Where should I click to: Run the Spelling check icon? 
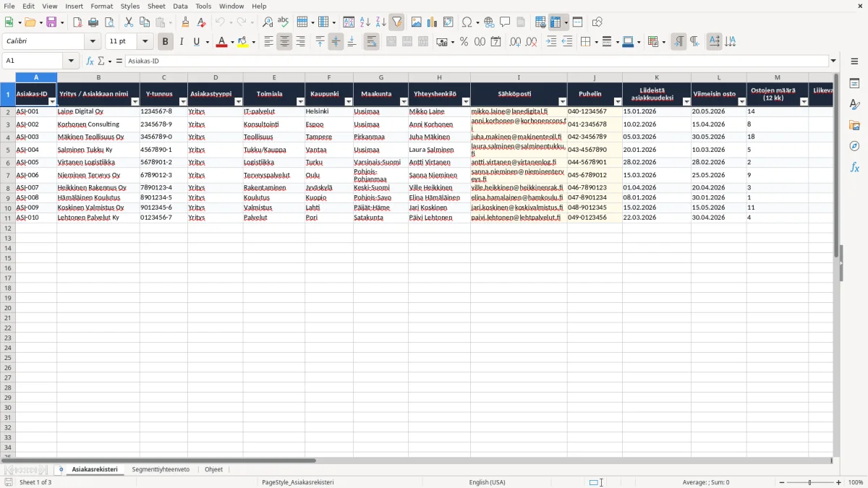click(x=284, y=22)
